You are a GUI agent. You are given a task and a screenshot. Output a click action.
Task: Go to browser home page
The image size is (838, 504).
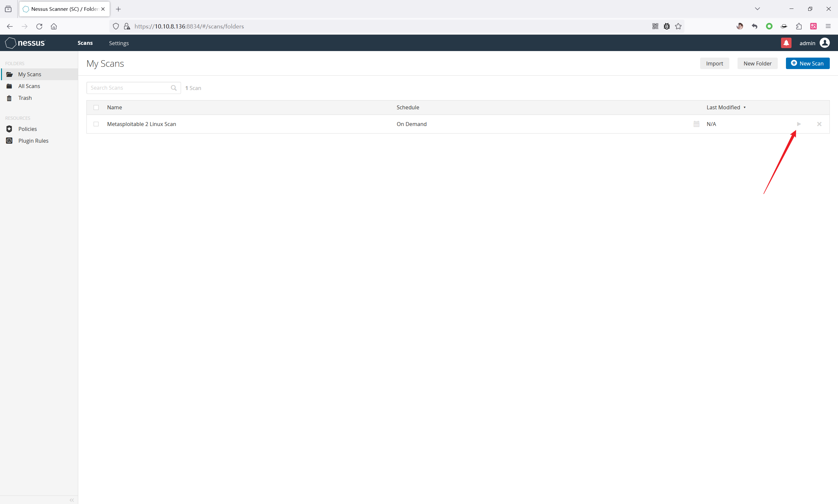[54, 26]
